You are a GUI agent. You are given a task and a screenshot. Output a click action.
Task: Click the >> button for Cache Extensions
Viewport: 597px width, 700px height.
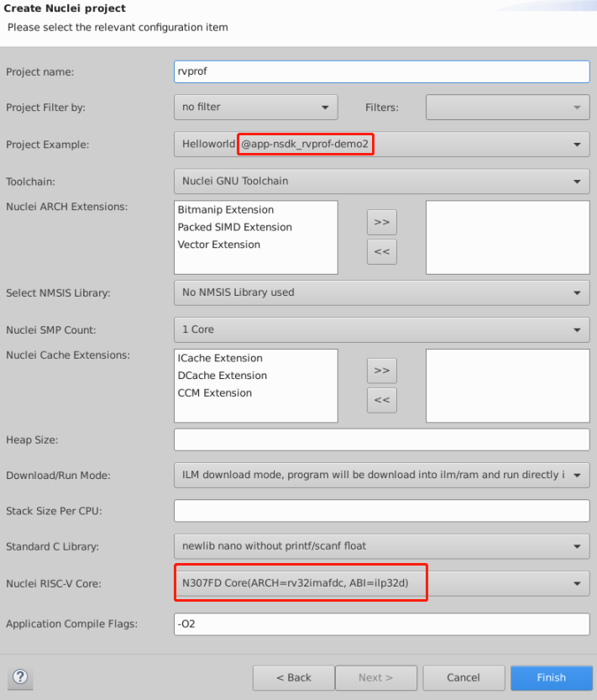pyautogui.click(x=382, y=371)
